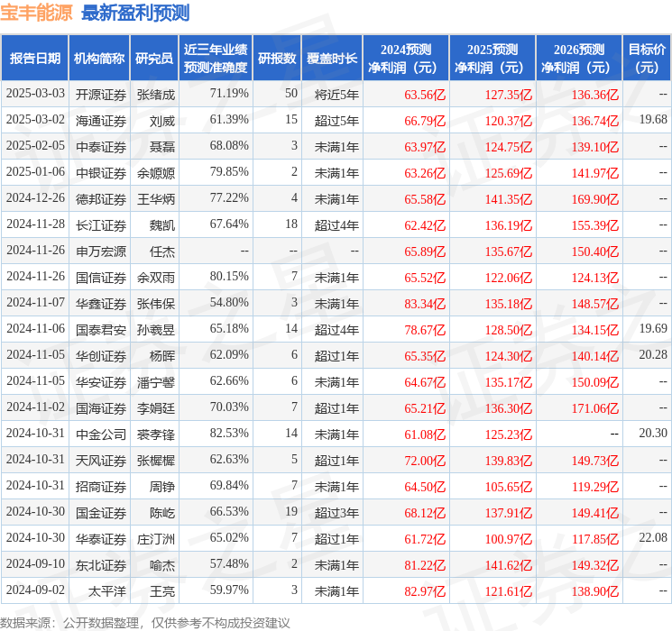Click the 最新盈利预测 heading

[x=135, y=13]
